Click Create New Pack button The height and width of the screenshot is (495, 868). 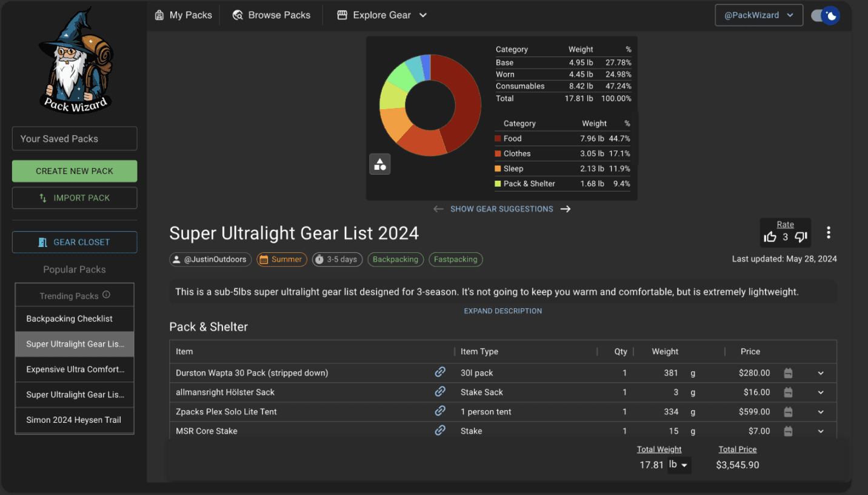coord(75,171)
